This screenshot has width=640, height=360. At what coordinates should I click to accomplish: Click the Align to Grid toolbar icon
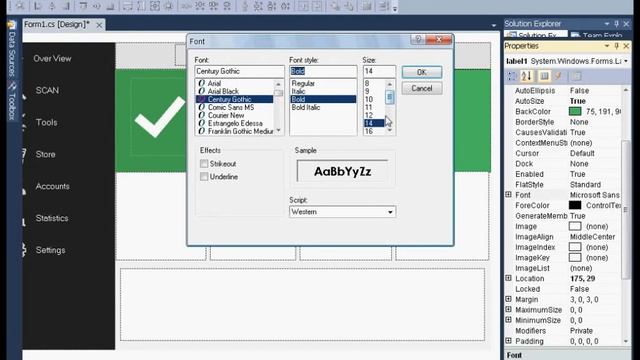[19, 6]
